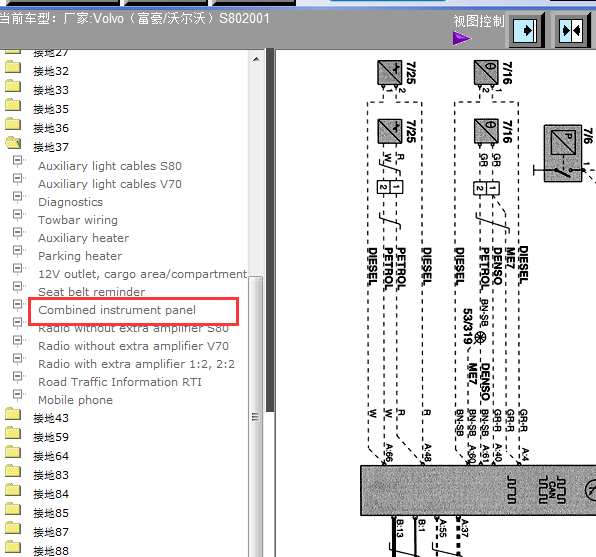Select the 接地33 tree entry

51,90
